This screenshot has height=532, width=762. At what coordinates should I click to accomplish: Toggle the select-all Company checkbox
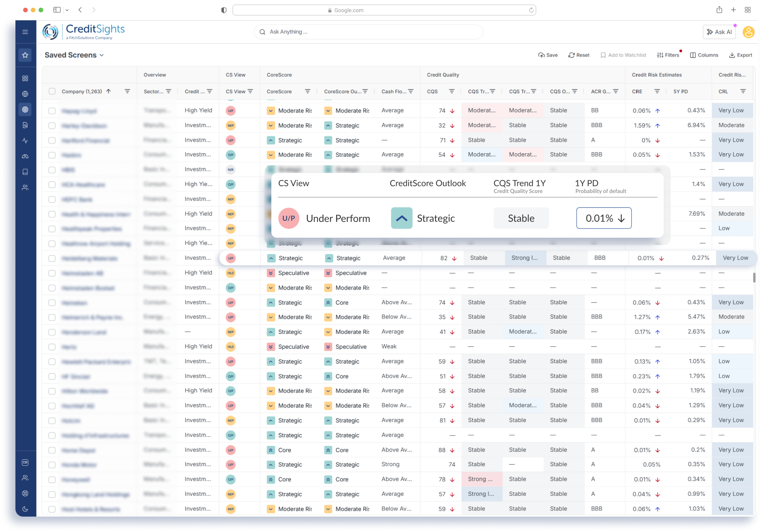coord(52,91)
